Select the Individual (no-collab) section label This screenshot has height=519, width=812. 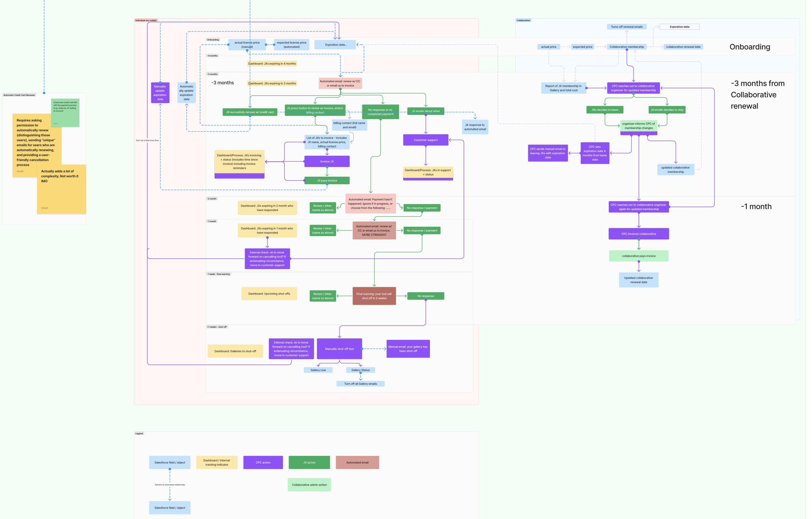[x=146, y=20]
